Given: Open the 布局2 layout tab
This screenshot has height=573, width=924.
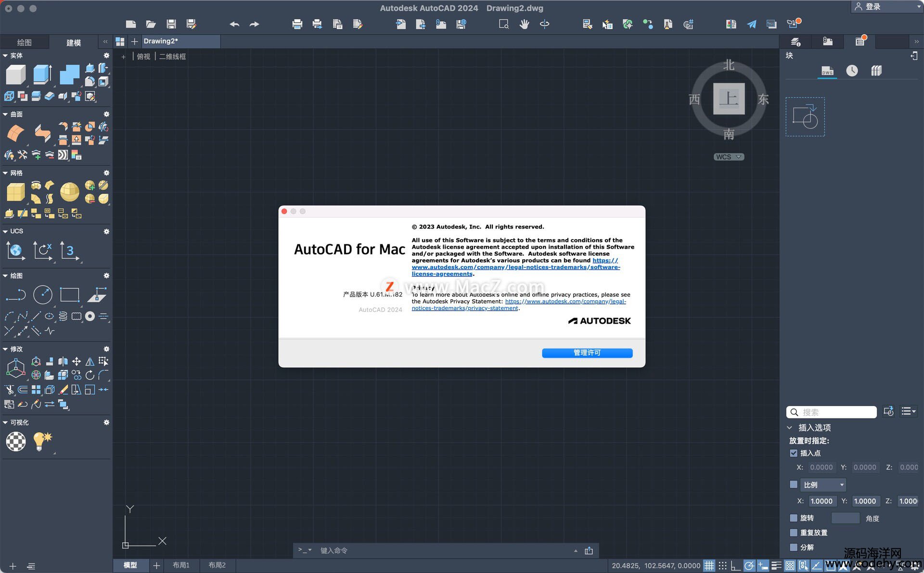Looking at the screenshot, I should [217, 565].
